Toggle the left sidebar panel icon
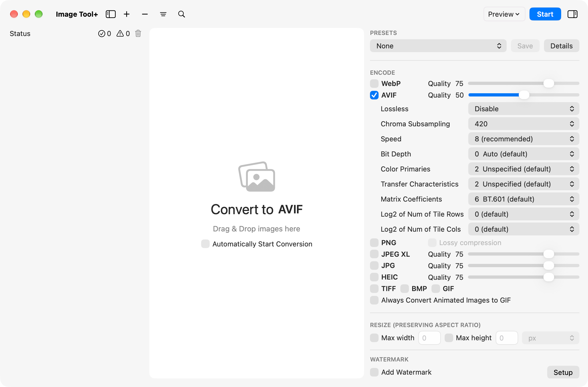 click(111, 14)
